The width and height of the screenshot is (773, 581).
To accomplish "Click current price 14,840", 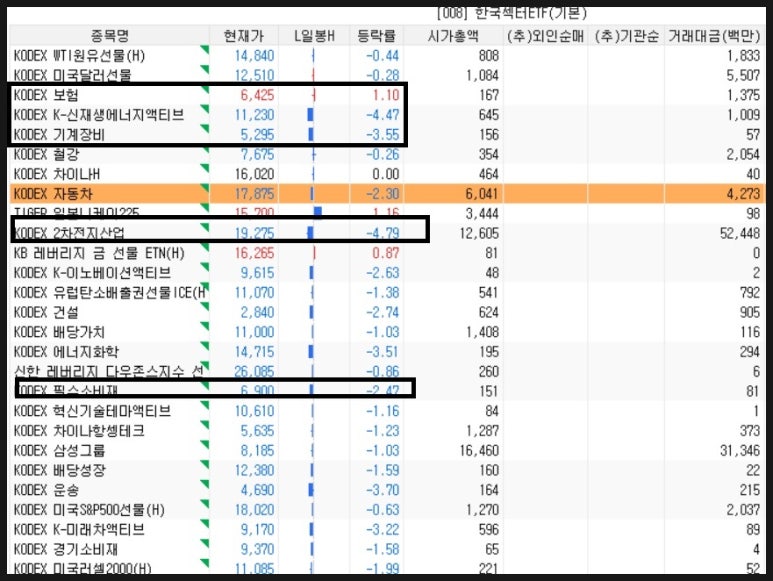I will (254, 56).
